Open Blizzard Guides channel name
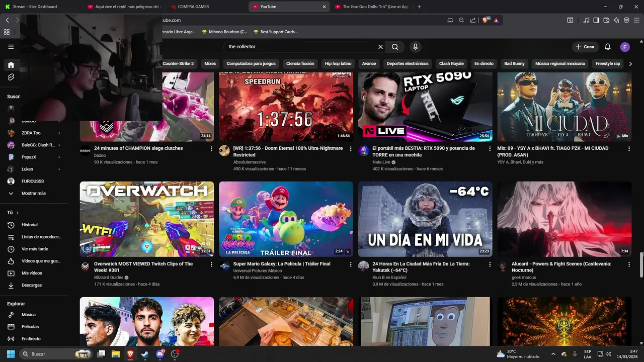Image resolution: width=644 pixels, height=362 pixels. [x=108, y=278]
